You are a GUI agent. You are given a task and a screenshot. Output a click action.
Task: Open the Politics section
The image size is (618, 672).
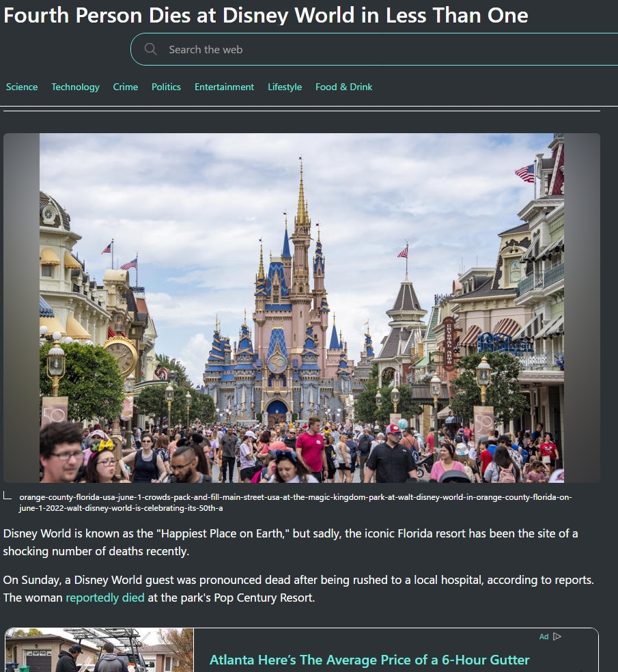pos(166,87)
